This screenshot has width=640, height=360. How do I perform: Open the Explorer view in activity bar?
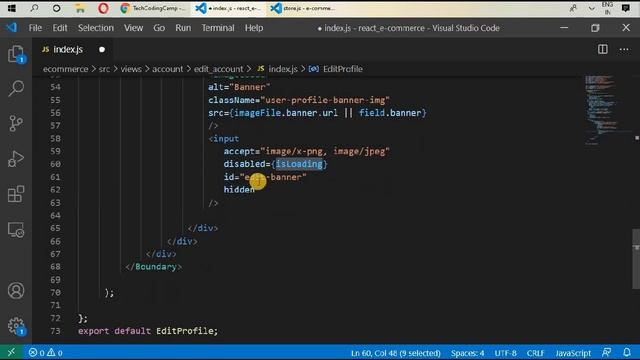click(16, 54)
